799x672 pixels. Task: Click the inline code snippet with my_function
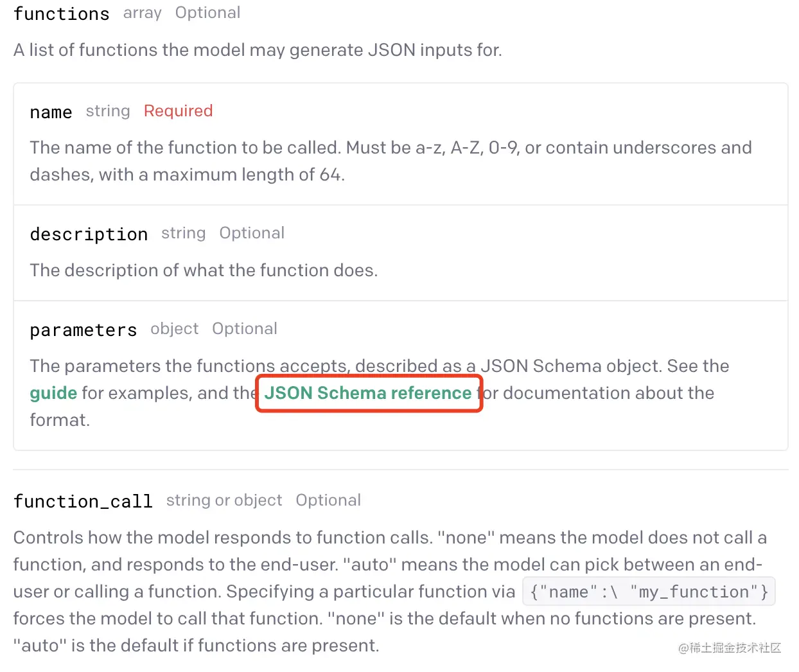649,592
